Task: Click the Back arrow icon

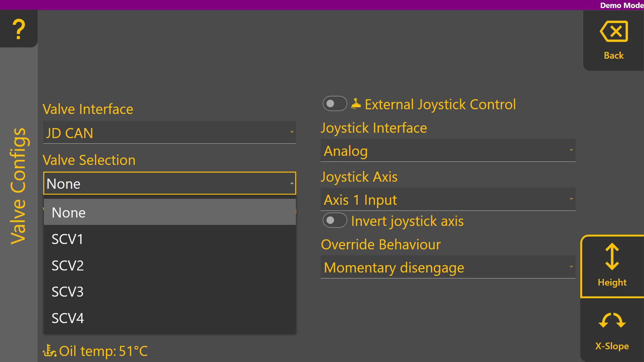Action: [x=613, y=32]
